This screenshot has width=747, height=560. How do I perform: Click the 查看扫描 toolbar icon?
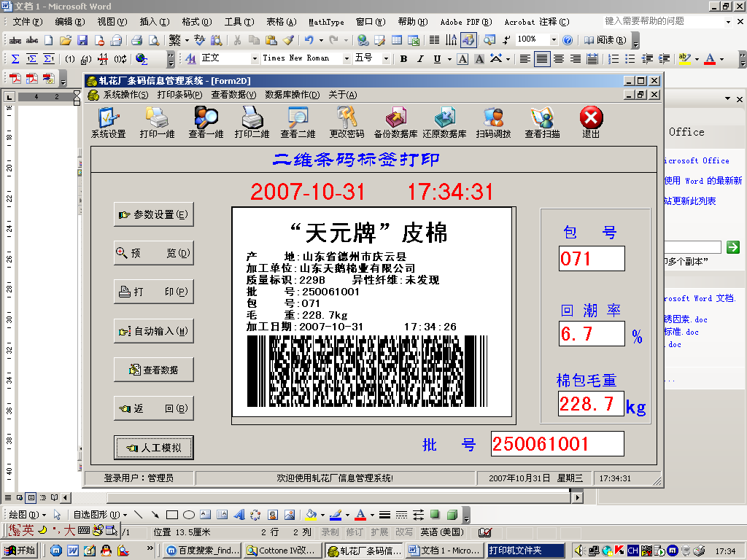click(542, 122)
